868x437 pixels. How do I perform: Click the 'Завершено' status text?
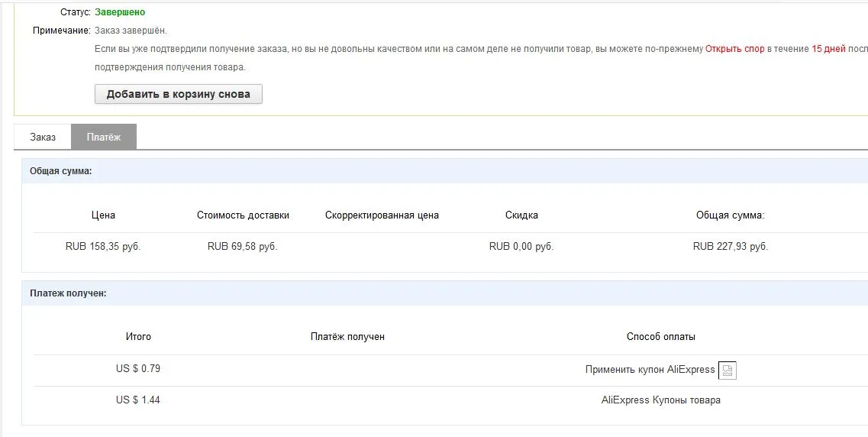point(120,12)
